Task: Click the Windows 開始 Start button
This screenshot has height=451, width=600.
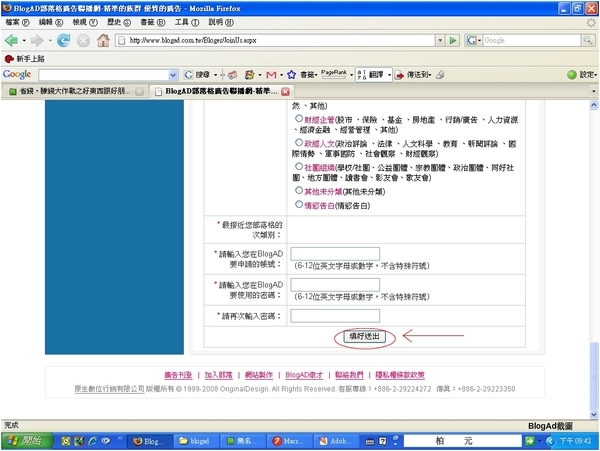Action: (26, 441)
